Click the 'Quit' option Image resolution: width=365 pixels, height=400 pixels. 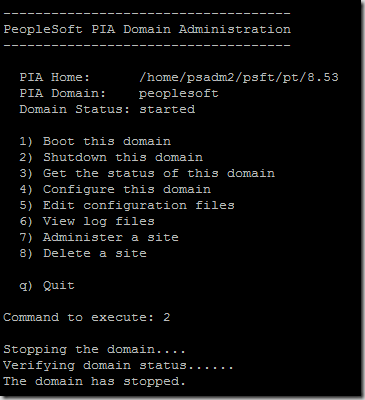(47, 286)
